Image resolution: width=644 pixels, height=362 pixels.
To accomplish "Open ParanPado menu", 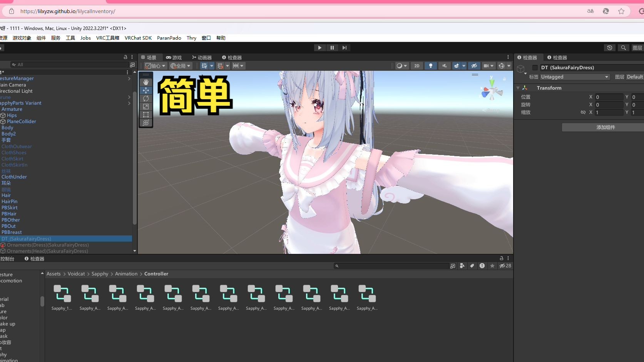I will (169, 38).
